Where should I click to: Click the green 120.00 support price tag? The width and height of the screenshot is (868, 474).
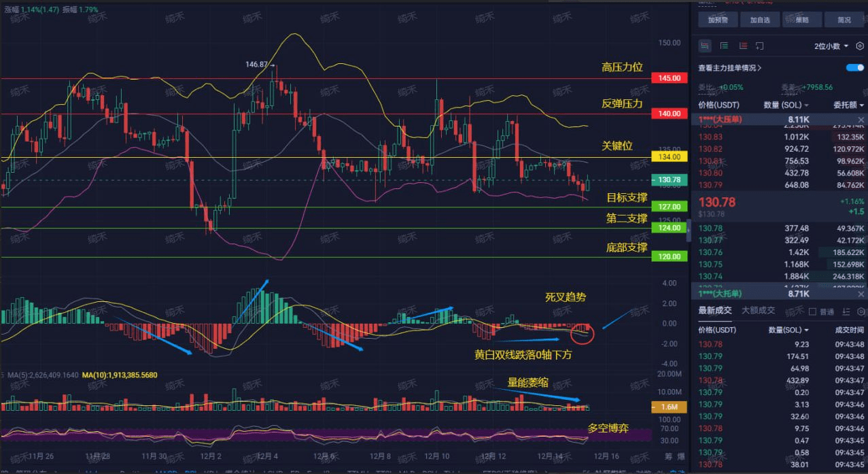(x=670, y=256)
